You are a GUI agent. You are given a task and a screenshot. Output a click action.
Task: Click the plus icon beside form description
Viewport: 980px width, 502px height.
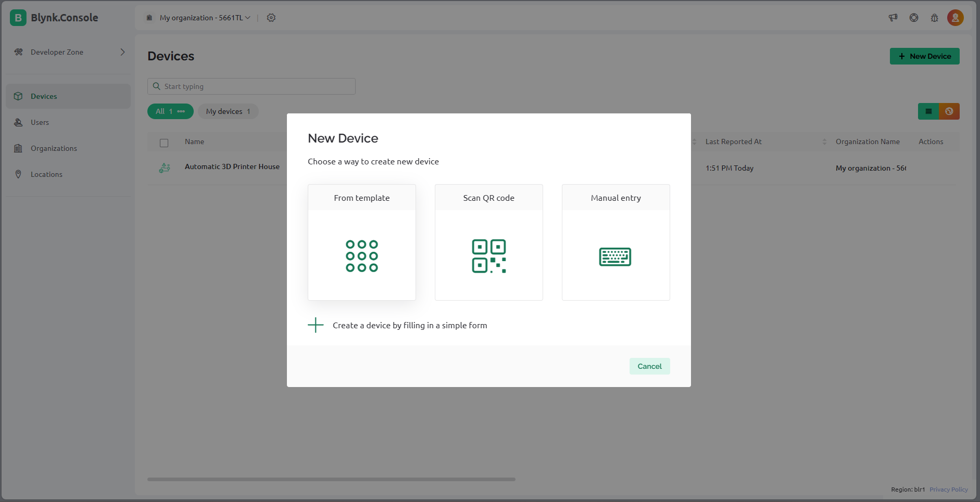[x=316, y=325]
